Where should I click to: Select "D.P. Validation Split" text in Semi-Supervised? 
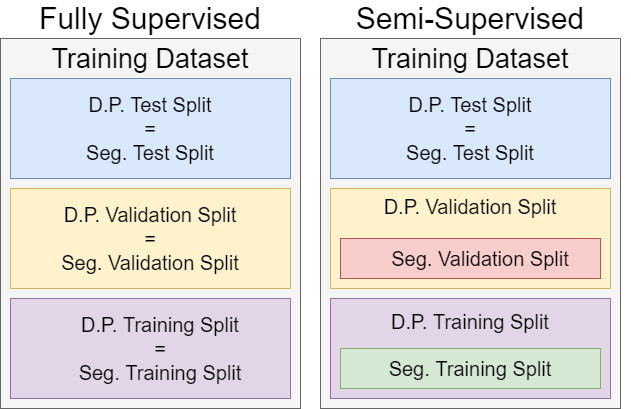[x=470, y=208]
